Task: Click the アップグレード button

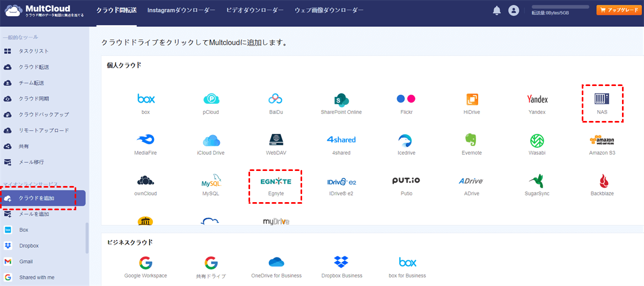Action: (x=619, y=10)
